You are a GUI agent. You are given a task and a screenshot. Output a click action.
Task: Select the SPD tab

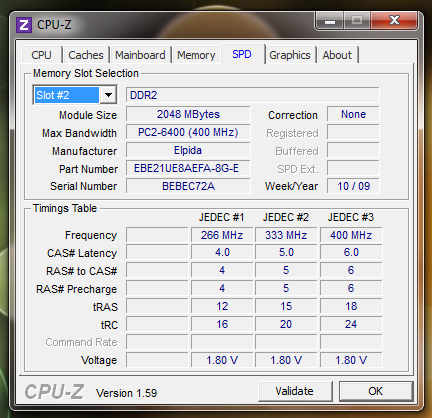tap(242, 54)
